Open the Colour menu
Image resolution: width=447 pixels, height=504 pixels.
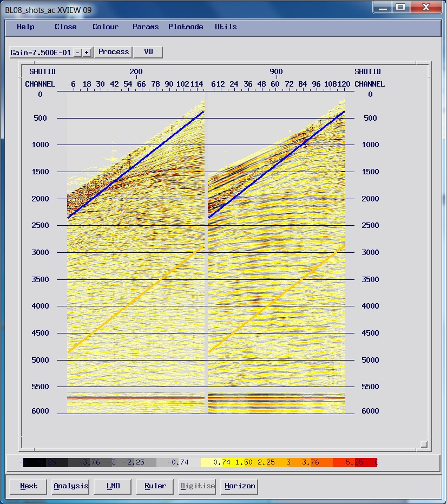click(x=105, y=27)
